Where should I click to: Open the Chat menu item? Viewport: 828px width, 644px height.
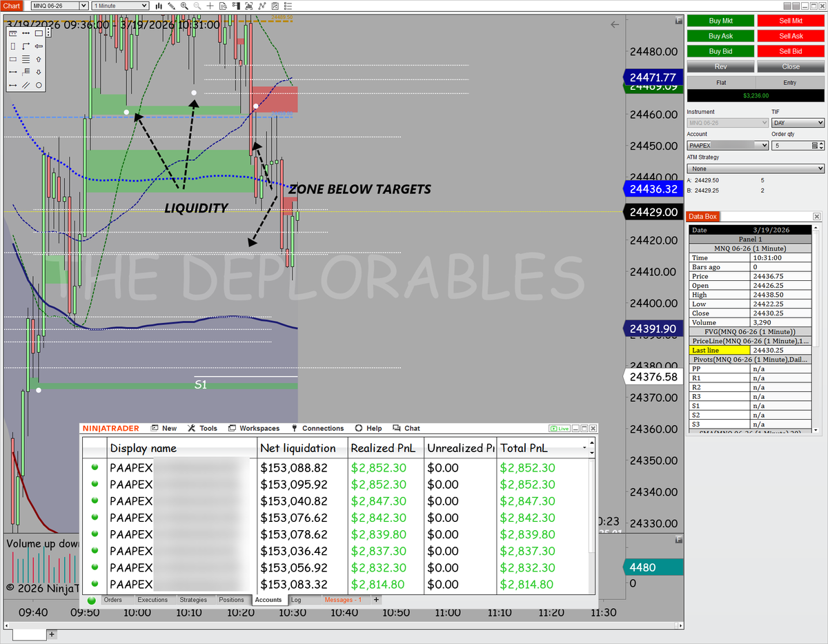coord(406,429)
